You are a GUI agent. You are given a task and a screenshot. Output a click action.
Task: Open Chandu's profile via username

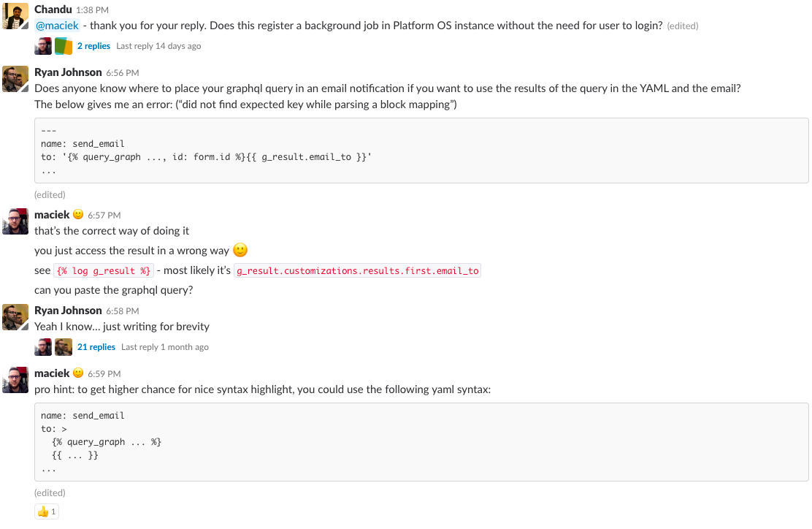click(x=53, y=9)
